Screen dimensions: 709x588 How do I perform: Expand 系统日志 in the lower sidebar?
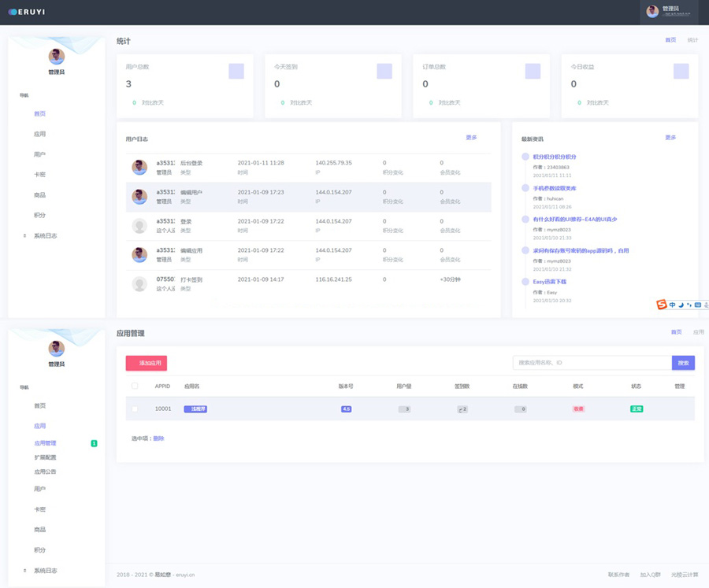[45, 570]
